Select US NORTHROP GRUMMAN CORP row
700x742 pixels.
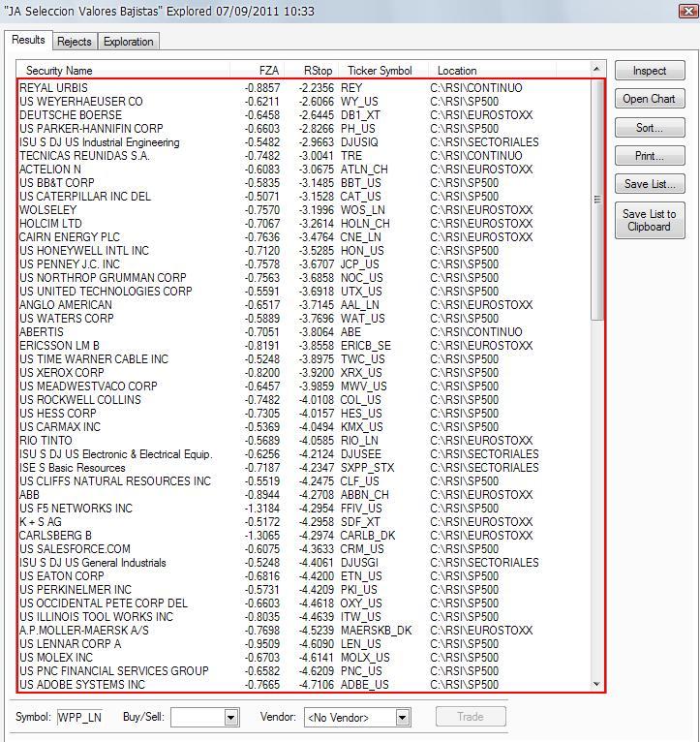pyautogui.click(x=304, y=278)
